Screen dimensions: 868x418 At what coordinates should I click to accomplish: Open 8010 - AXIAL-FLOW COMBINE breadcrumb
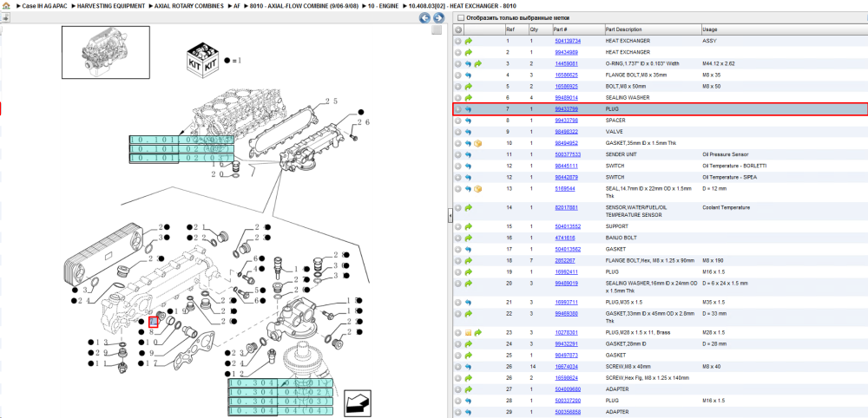point(304,5)
